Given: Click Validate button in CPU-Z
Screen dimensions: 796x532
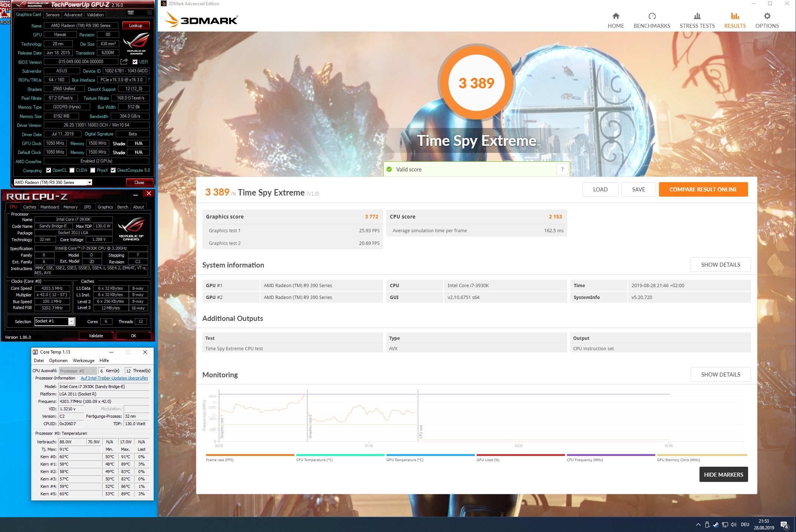Looking at the screenshot, I should coord(96,336).
